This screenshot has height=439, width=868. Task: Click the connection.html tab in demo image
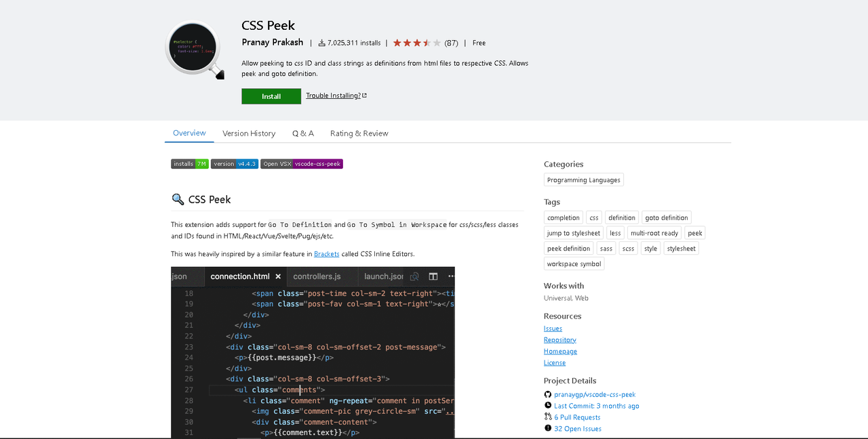(x=244, y=276)
